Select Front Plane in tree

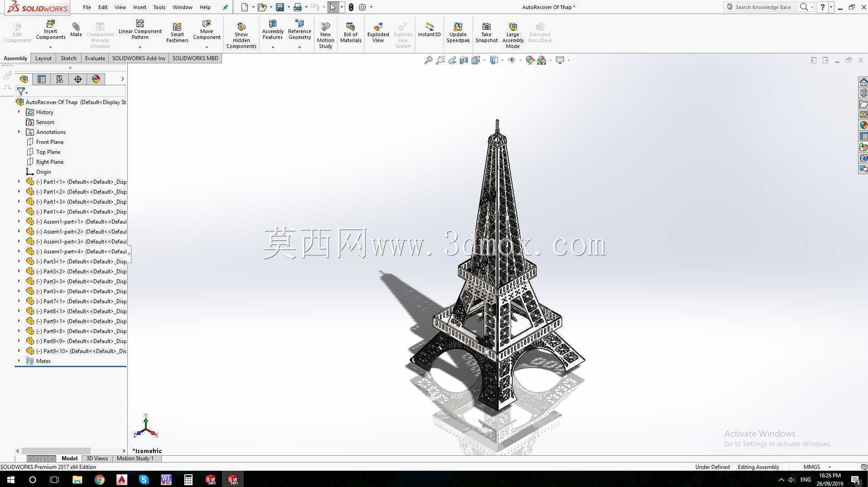[x=50, y=142]
